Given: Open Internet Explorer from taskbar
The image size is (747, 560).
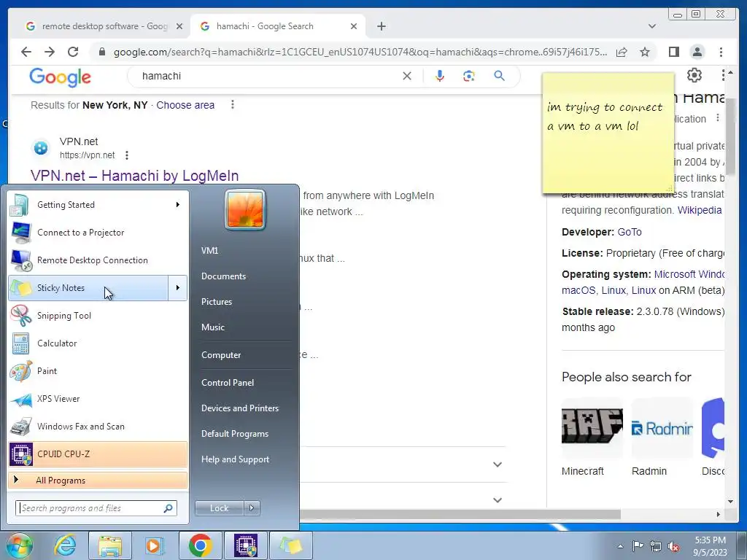Looking at the screenshot, I should tap(65, 545).
